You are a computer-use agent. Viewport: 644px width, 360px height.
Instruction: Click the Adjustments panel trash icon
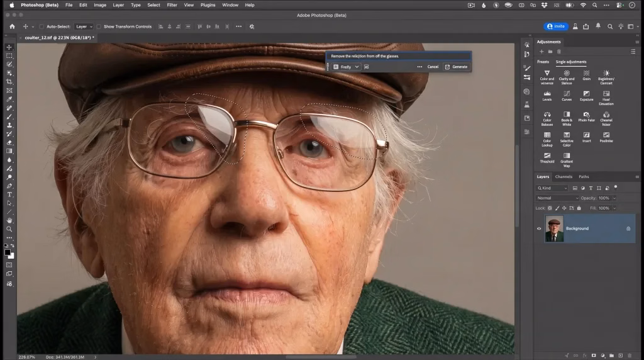tap(559, 52)
